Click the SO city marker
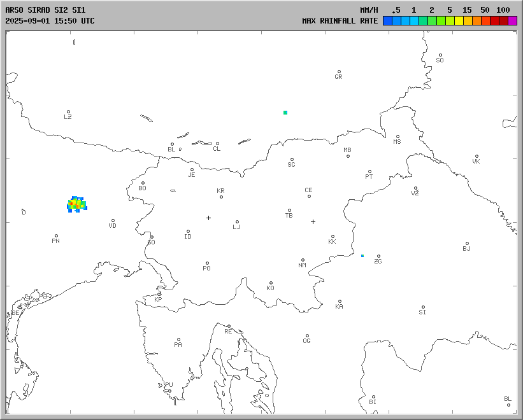Viewport: 523px width, 420px height. (x=440, y=55)
